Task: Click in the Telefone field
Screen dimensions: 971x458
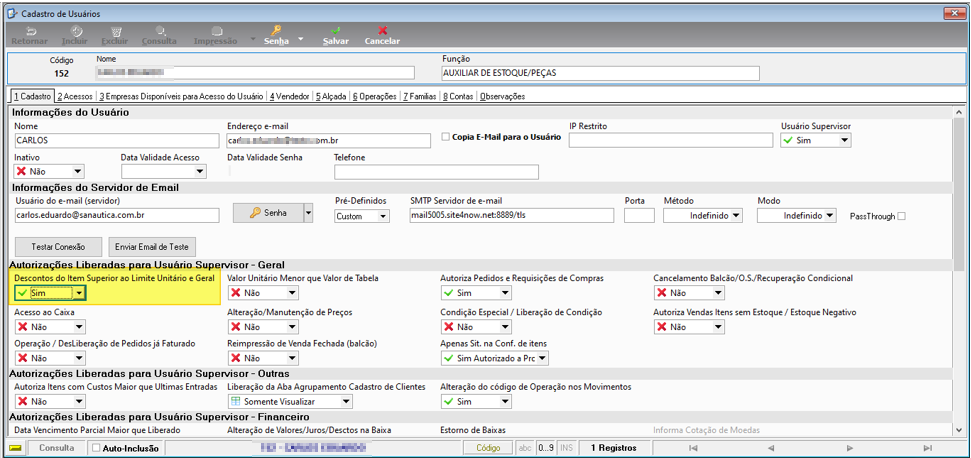Action: [x=437, y=172]
